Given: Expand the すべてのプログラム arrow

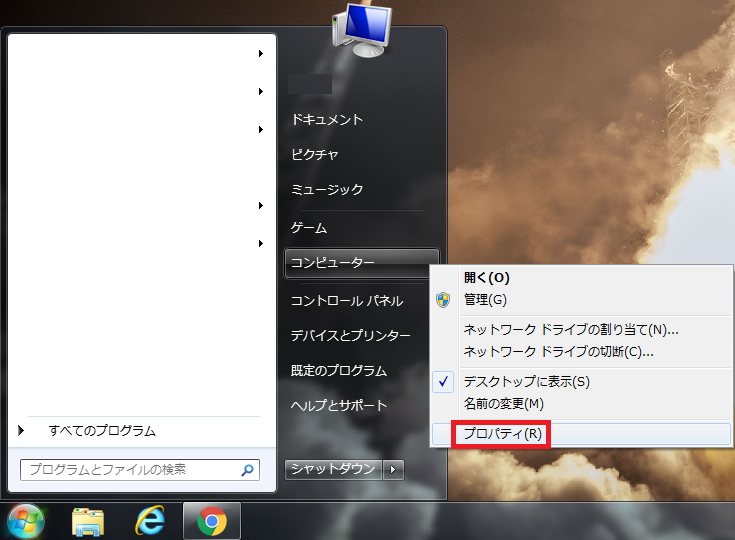Looking at the screenshot, I should pyautogui.click(x=21, y=430).
